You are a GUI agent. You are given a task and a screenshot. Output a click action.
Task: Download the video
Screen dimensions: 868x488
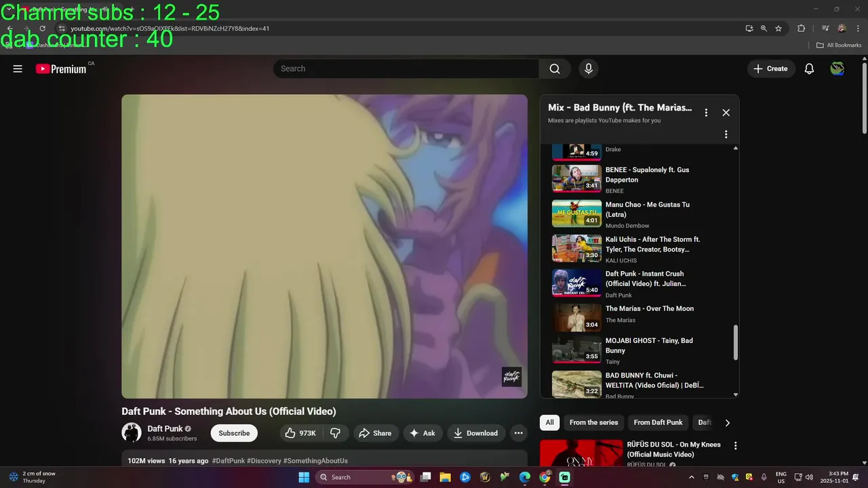coord(476,433)
